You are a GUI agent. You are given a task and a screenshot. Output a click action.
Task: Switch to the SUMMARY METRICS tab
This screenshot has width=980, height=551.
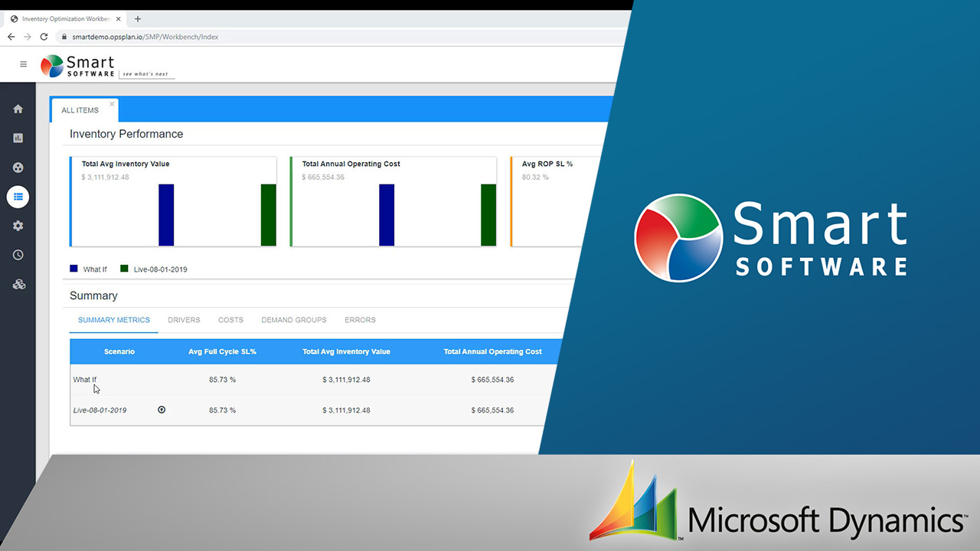point(114,320)
